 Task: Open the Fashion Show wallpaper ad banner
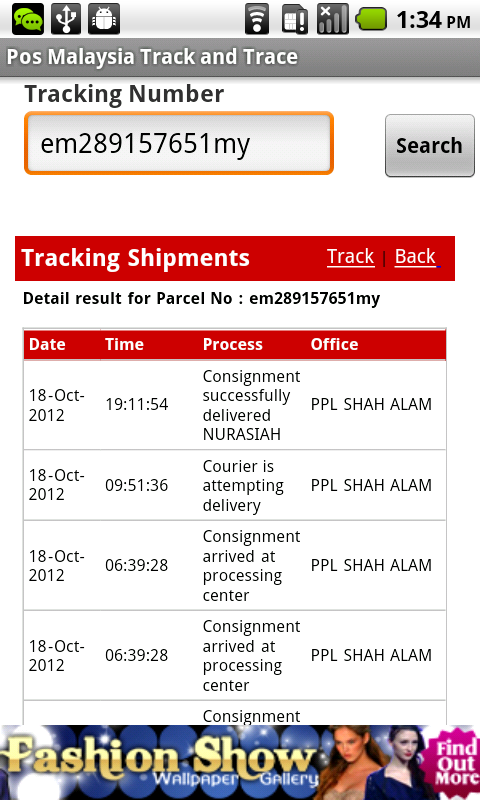[240, 762]
